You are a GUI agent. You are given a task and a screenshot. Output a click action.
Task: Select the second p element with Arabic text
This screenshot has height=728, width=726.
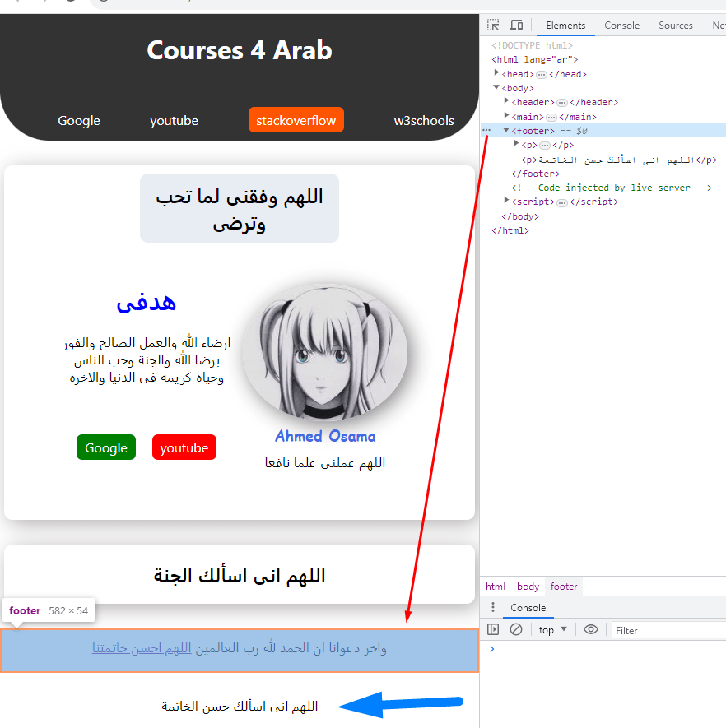[x=619, y=160]
